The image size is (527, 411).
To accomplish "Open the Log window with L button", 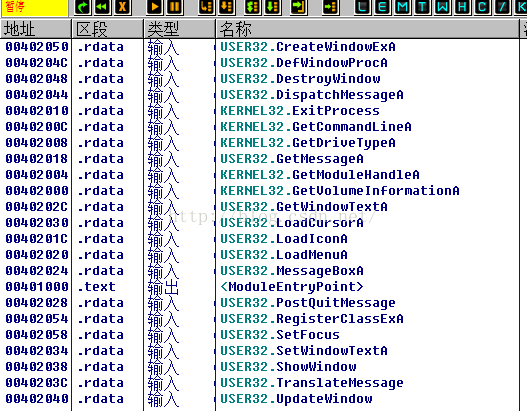I will coord(362,7).
